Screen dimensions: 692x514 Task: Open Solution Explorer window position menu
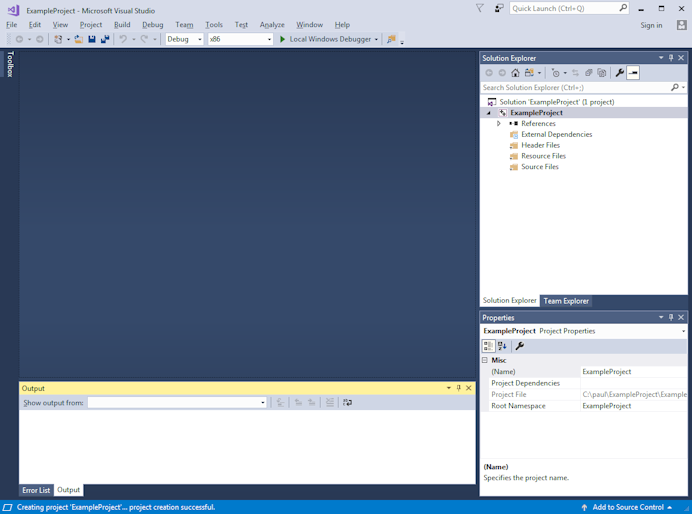pos(661,58)
